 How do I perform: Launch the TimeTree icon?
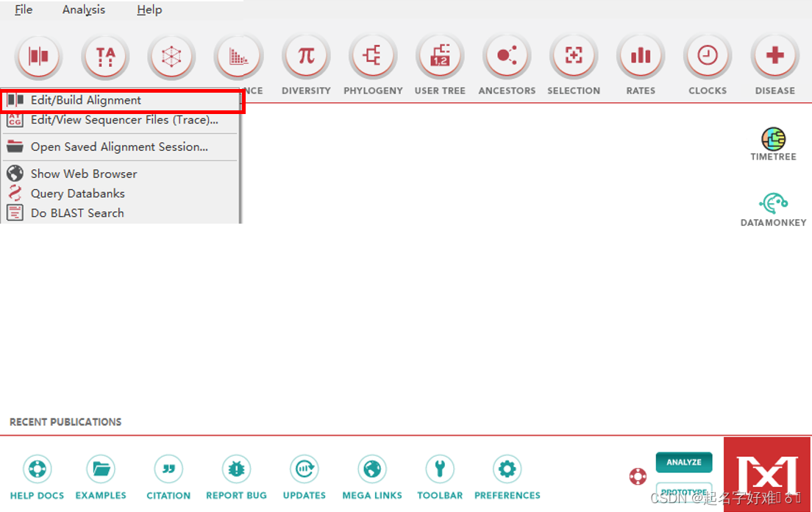click(773, 139)
